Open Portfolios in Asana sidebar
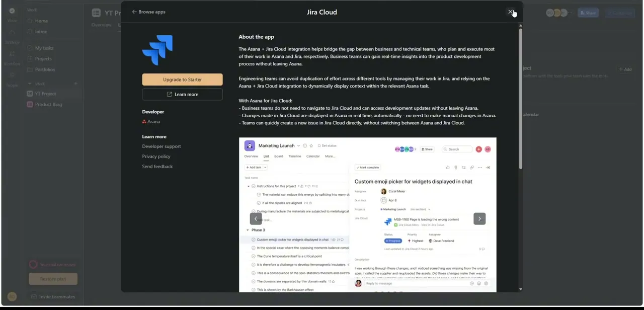 point(45,69)
